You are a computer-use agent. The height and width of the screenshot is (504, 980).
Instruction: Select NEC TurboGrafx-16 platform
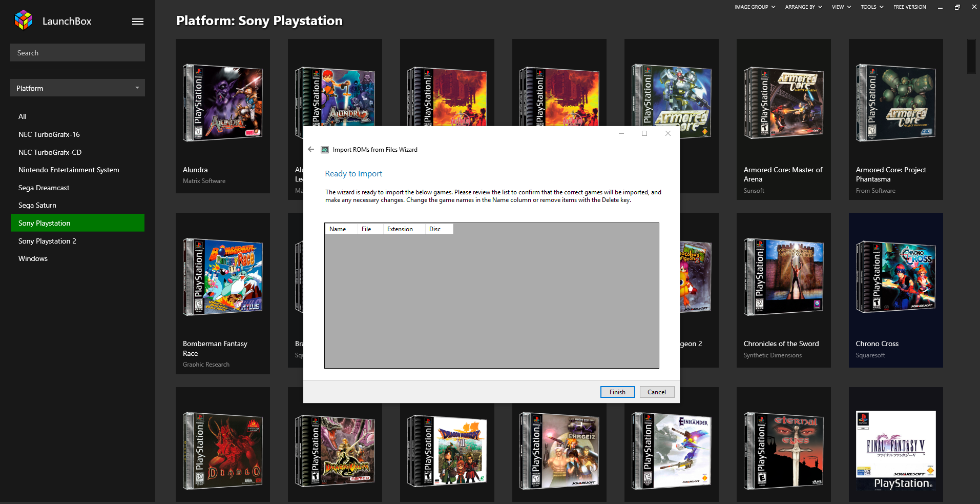coord(77,134)
